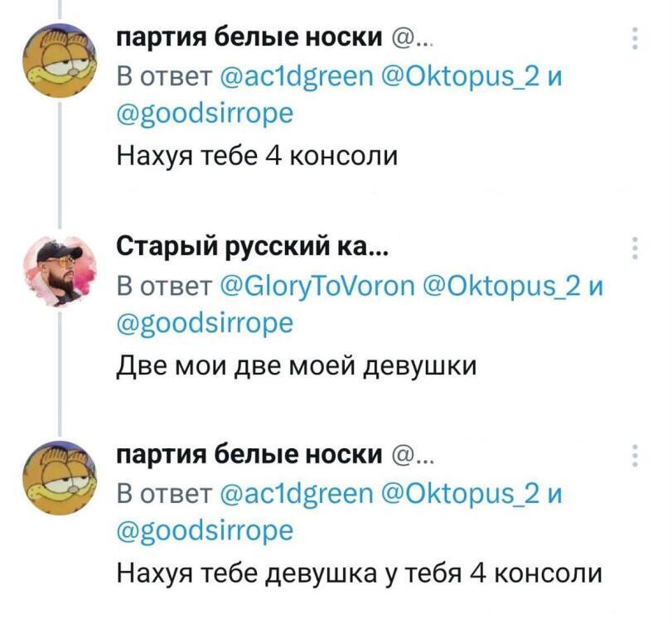Open tweet 'Две мои две моей девушки'

(297, 367)
